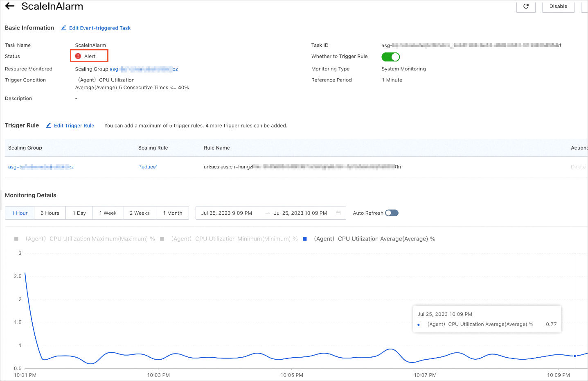Toggle CPU Utilization Maximum legend square
The height and width of the screenshot is (381, 588).
coord(16,239)
